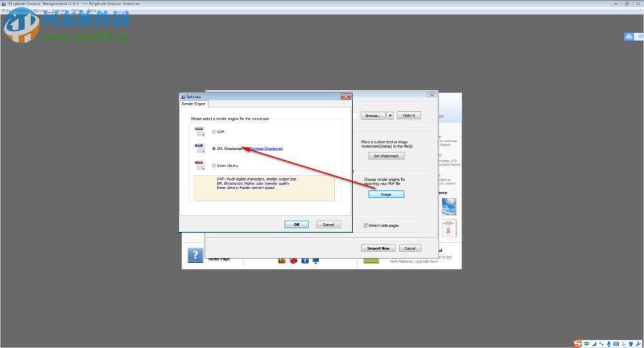Open the wrench settings icon in input toolbar
This screenshot has width=644, height=348.
coord(638,344)
